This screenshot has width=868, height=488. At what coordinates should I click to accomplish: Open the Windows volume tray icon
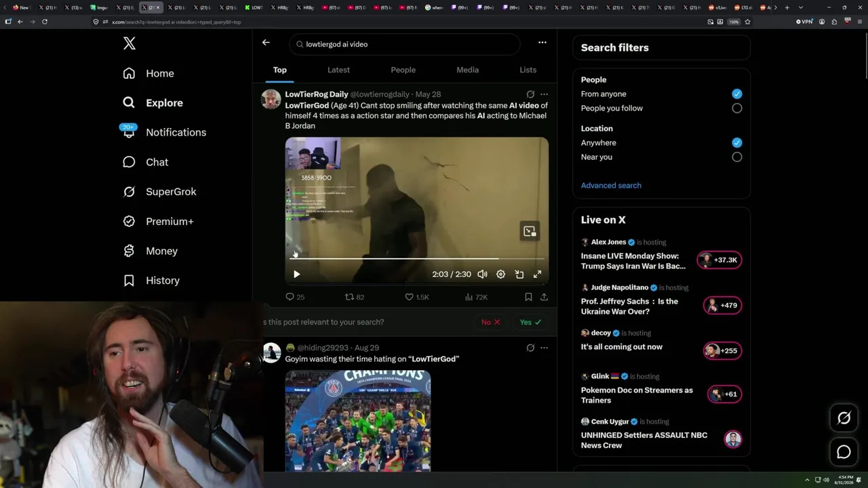pos(826,480)
